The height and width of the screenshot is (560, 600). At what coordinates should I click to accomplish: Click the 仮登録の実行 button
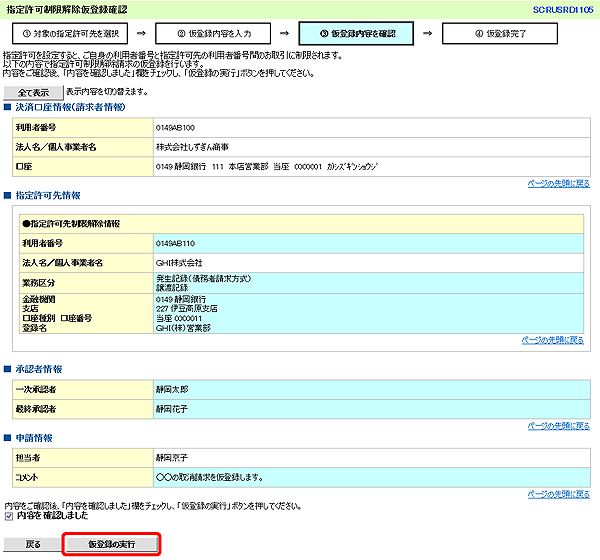pos(111,544)
